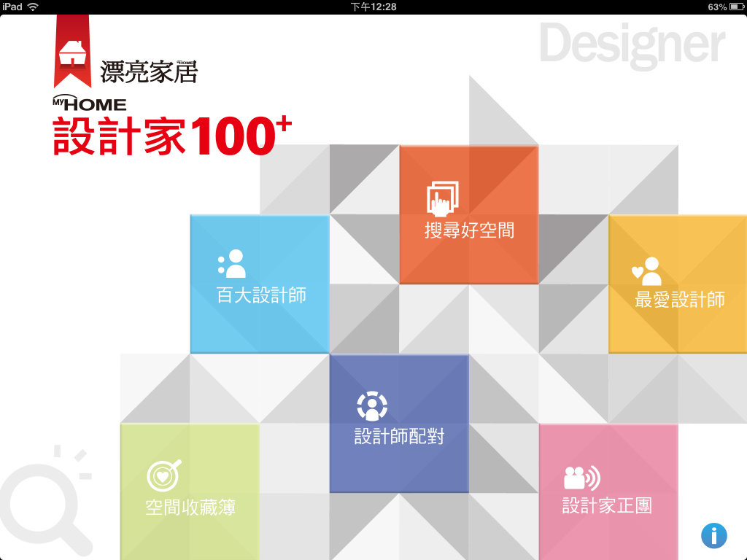Screen dimensions: 747x560
Task: Open the 最愛設計師 favorites section
Action: point(678,284)
